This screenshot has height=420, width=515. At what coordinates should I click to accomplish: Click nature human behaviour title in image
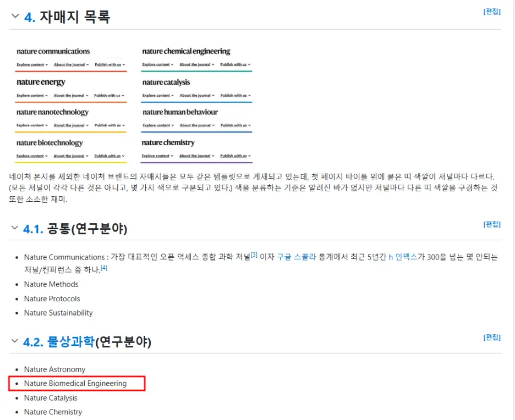pyautogui.click(x=180, y=112)
